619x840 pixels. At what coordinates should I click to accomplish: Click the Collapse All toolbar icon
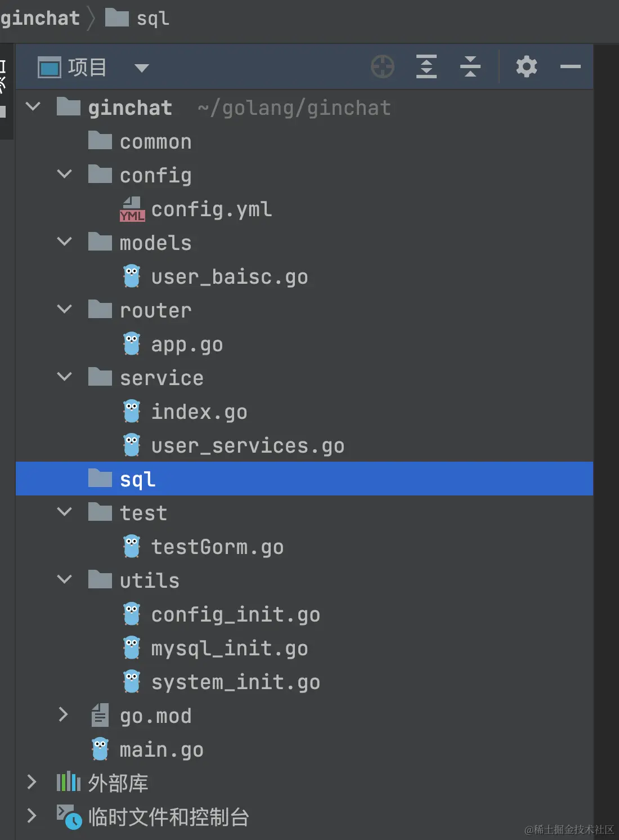(x=470, y=67)
